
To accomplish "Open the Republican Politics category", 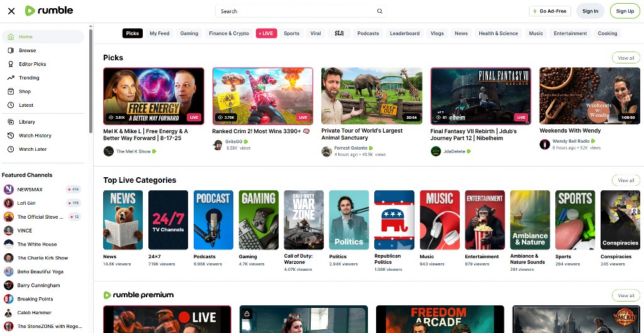I will coord(394,221).
